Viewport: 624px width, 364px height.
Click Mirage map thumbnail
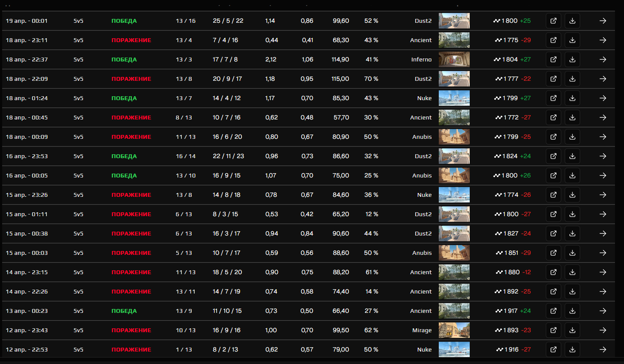tap(454, 330)
